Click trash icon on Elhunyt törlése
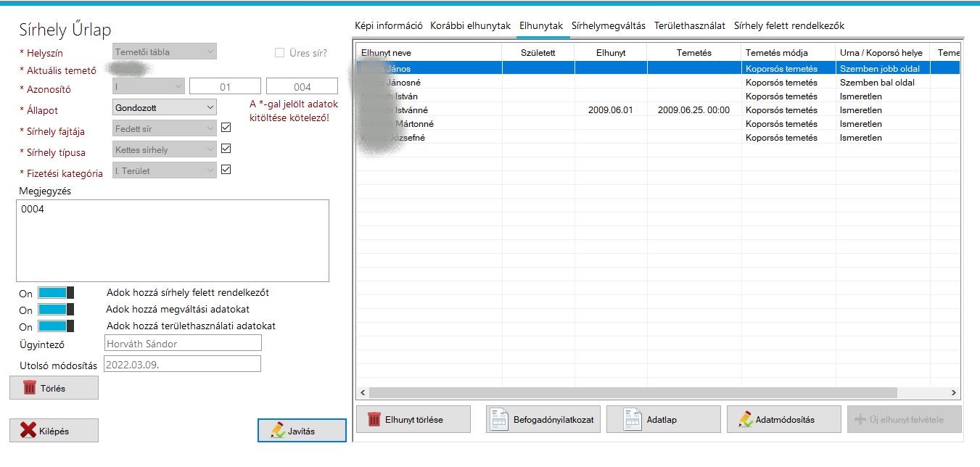Screen dimensions: 980x467 click(374, 419)
